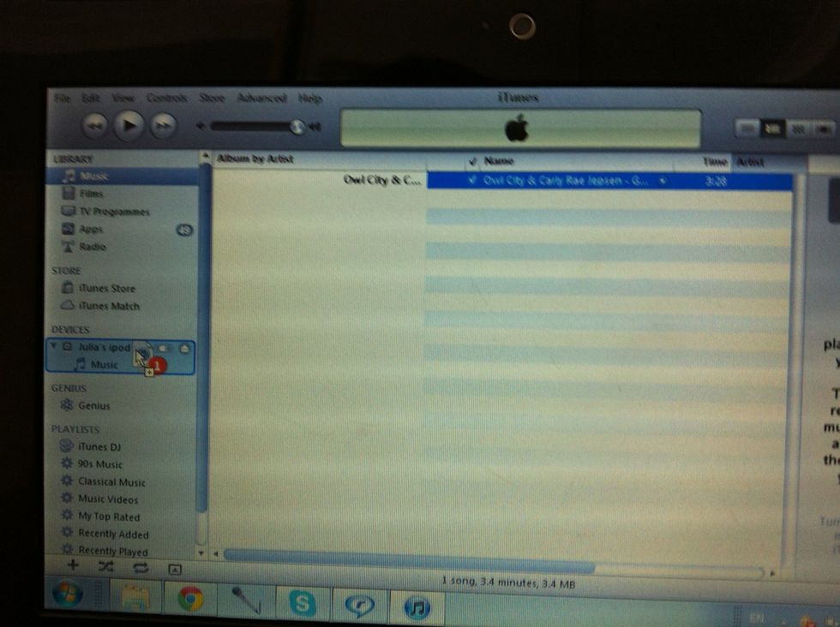Click the 3:28 time cell
This screenshot has height=627, width=840.
716,182
